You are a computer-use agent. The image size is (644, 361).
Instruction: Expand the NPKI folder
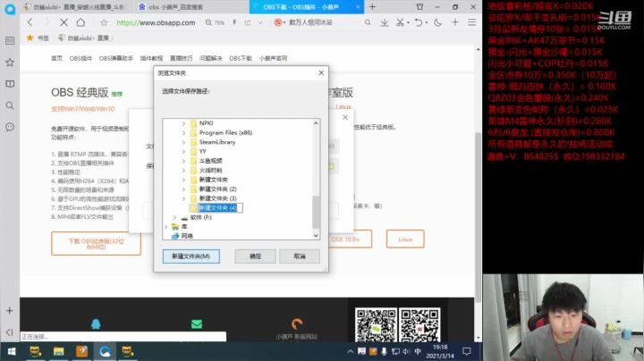point(183,123)
